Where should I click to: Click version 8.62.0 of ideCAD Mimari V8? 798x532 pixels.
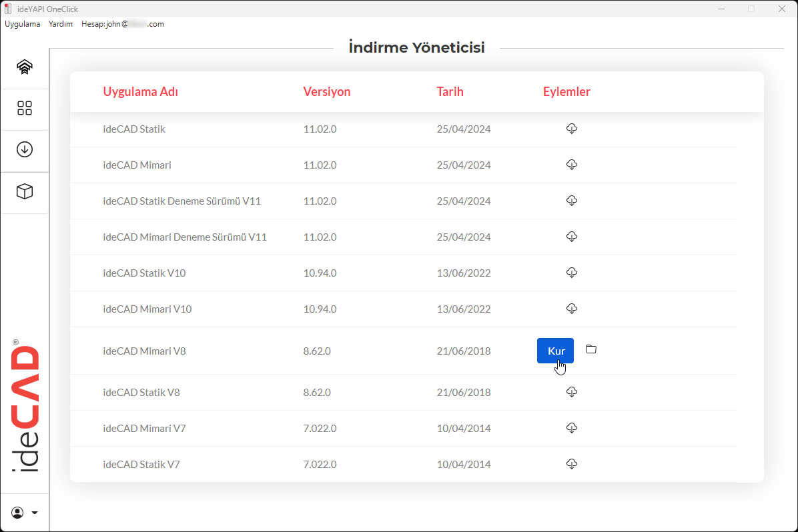tap(317, 351)
